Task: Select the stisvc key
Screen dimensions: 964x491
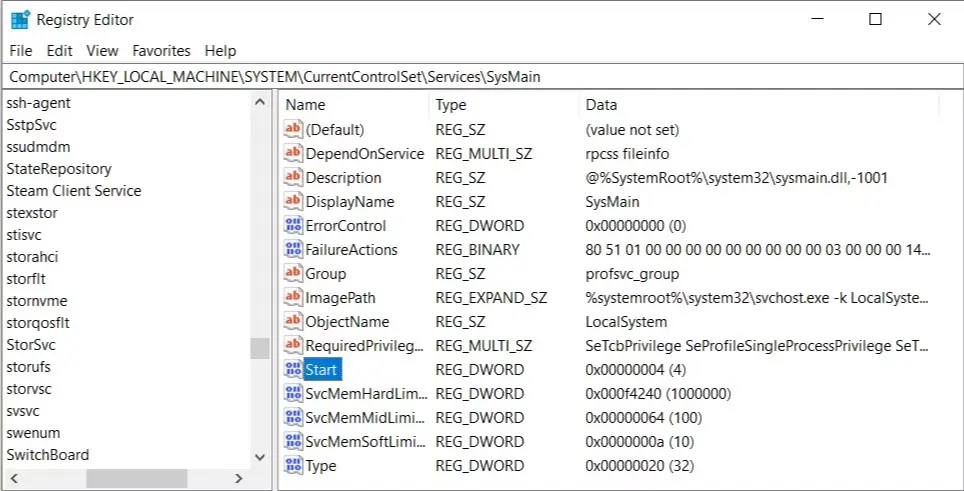Action: tap(24, 235)
